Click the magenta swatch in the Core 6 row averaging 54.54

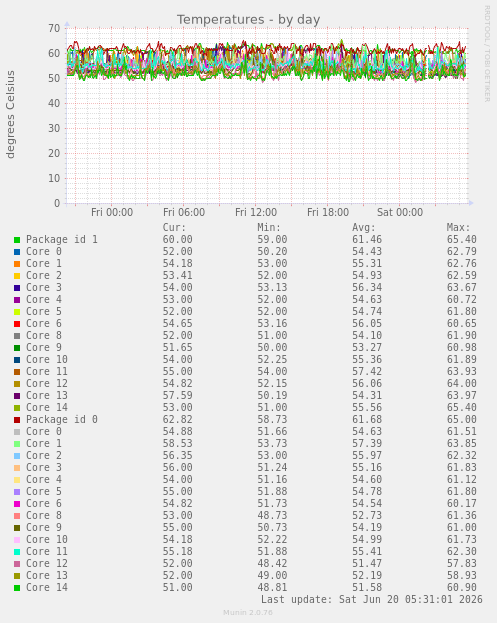coord(17,504)
